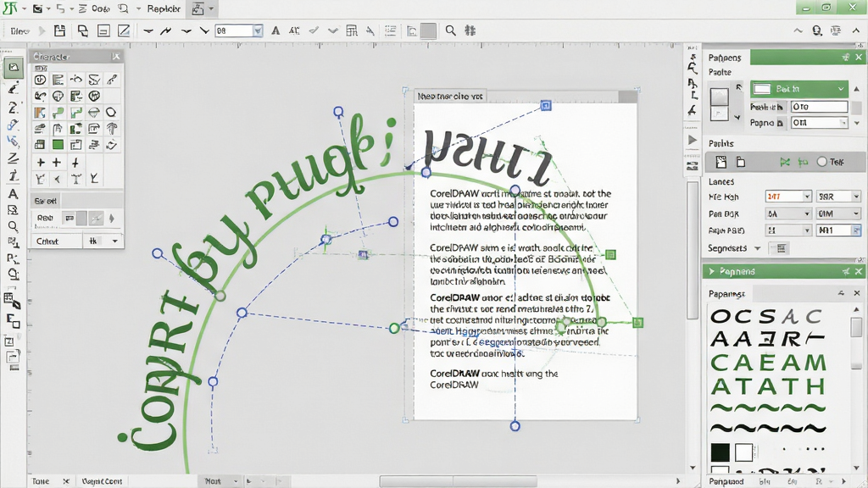Select the Tek radio button
This screenshot has height=488, width=868.
[822, 162]
